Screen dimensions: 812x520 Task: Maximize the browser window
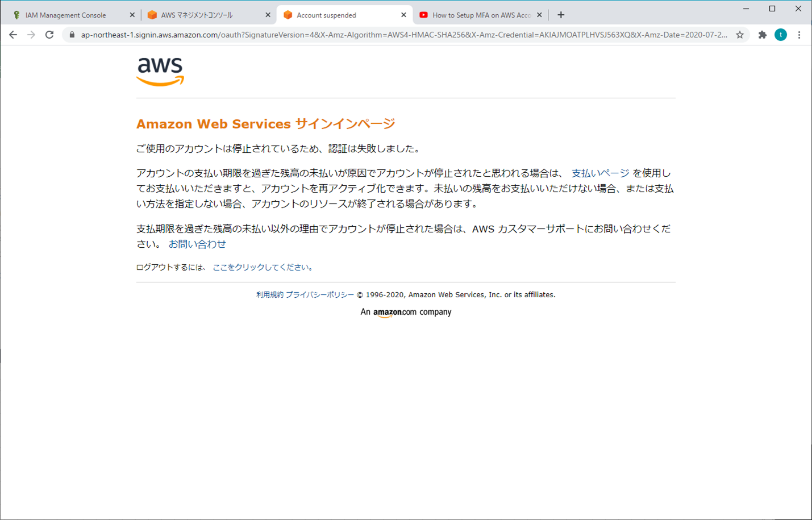(772, 9)
